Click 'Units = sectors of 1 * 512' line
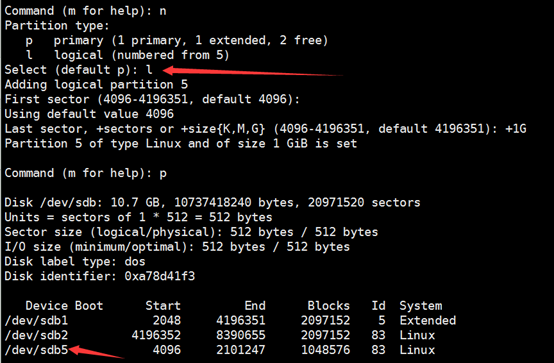Viewport: 554px width, 363px height. [x=138, y=218]
